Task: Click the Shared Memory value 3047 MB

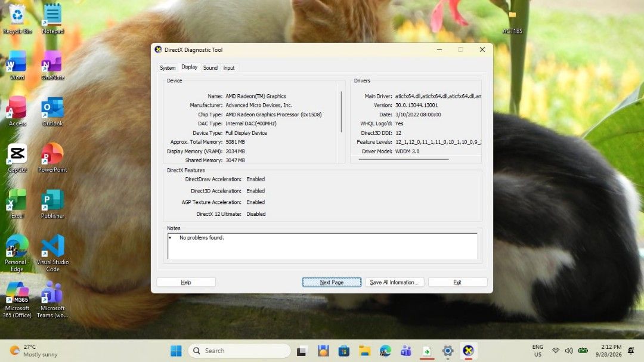Action: 235,160
